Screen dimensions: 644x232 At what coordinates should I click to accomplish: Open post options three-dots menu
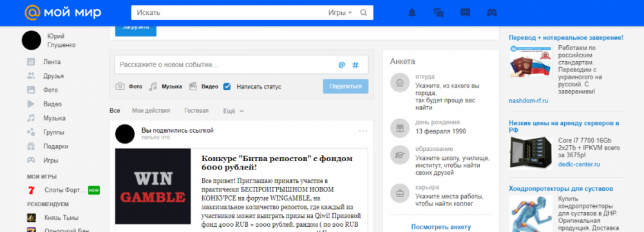point(363,131)
